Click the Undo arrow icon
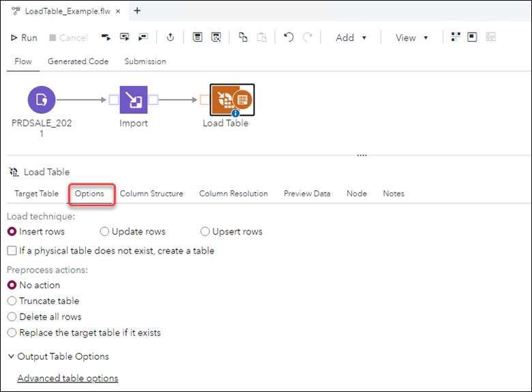Image resolution: width=532 pixels, height=392 pixels. tap(289, 37)
